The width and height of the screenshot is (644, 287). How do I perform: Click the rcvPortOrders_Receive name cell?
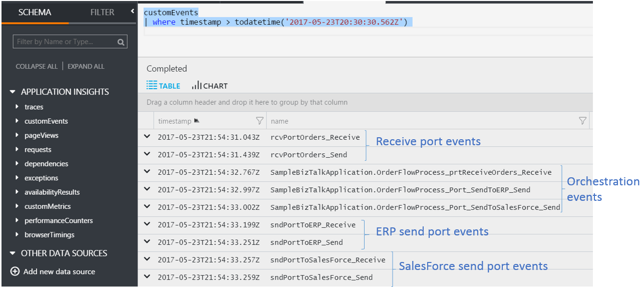[x=315, y=137]
